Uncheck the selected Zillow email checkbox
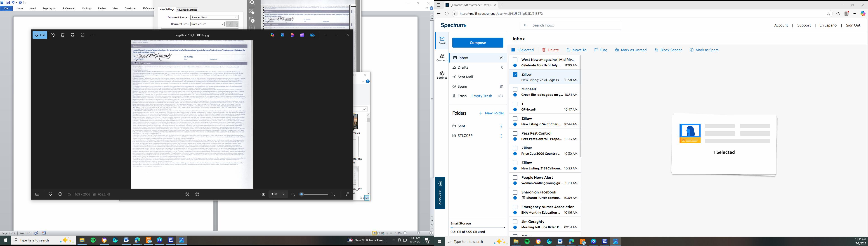This screenshot has width=868, height=246. coord(515,75)
